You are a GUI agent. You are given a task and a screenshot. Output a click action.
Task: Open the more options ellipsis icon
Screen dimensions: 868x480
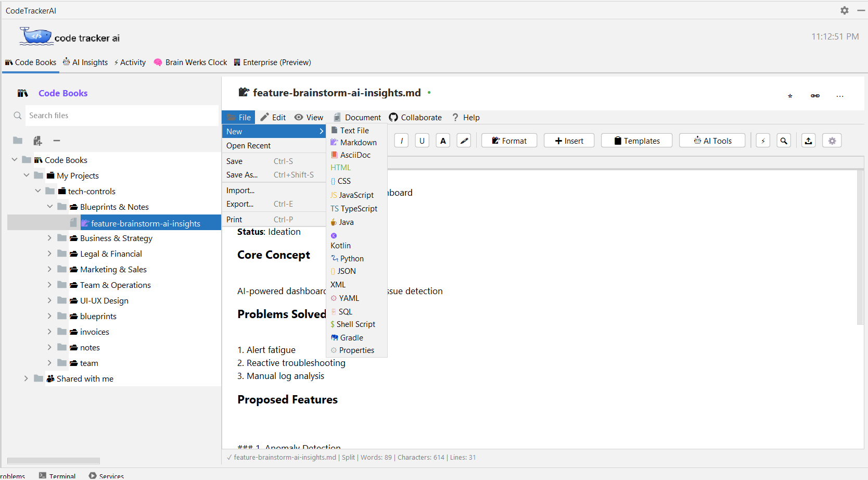pyautogui.click(x=839, y=96)
